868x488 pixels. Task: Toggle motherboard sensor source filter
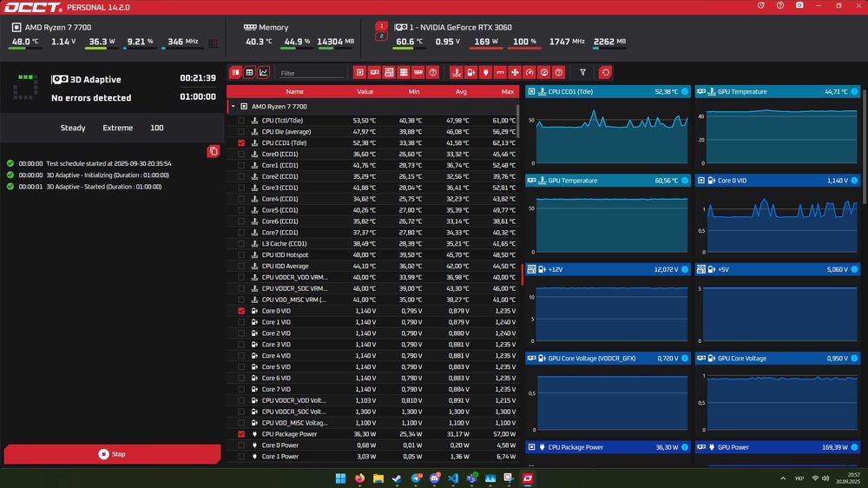389,73
